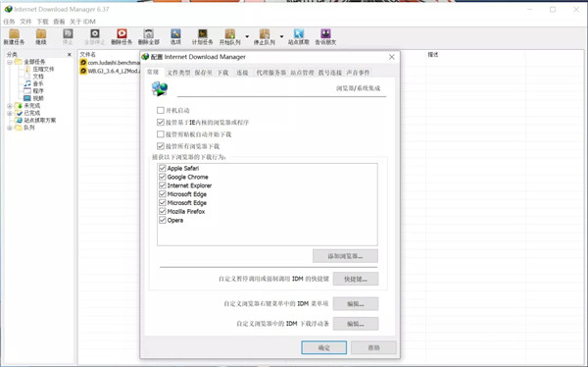
Task: Select the 压缩文件 category in the tree
Action: click(39, 69)
